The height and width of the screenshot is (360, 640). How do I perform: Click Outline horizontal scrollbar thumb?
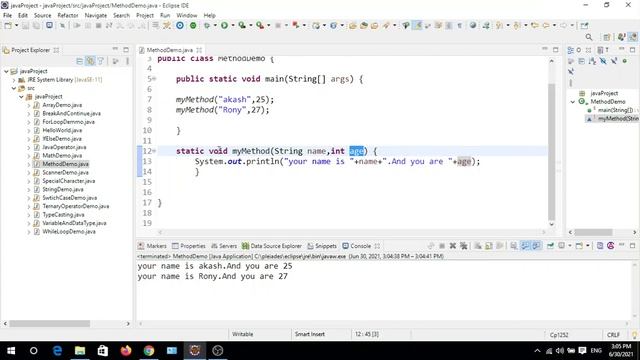tap(593, 232)
